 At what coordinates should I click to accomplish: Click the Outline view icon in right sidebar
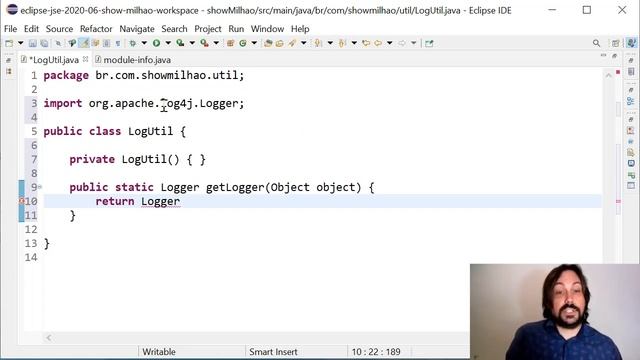pos(631,101)
